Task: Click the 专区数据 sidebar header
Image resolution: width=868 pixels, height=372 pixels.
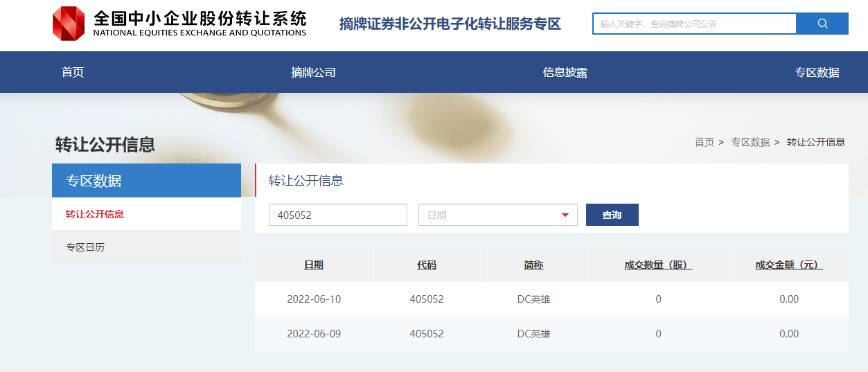Action: 146,181
